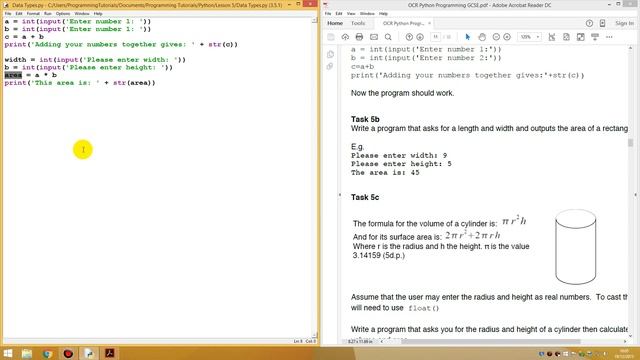640x360 pixels.
Task: Click the Acrobat horizontal scrollbar thumb
Action: pyautogui.click(x=491, y=341)
